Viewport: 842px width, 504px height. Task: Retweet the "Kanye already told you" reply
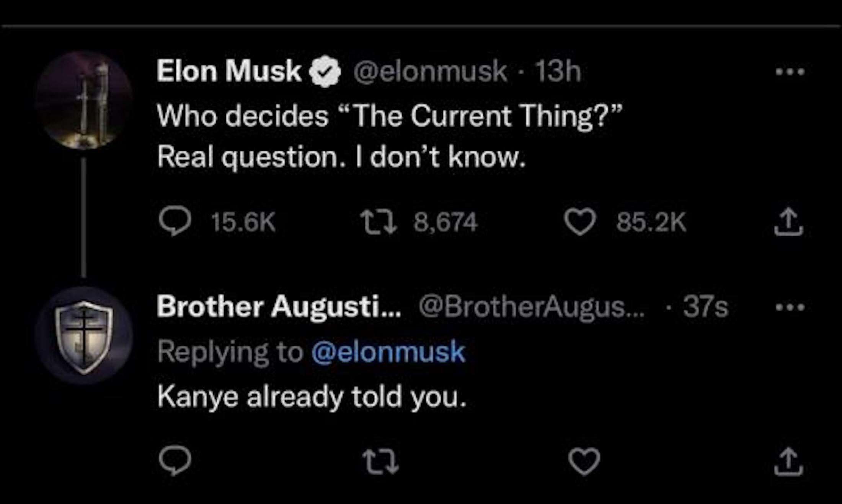pos(380,462)
